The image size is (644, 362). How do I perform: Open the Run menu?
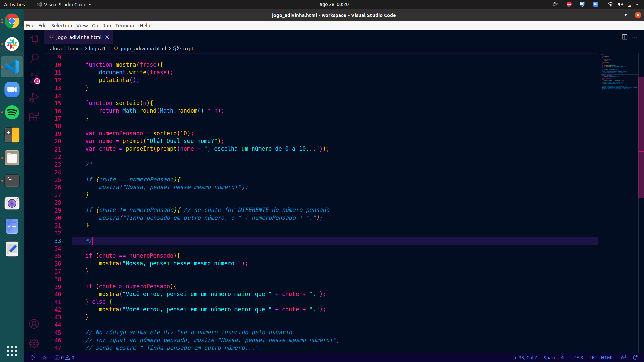click(x=107, y=26)
